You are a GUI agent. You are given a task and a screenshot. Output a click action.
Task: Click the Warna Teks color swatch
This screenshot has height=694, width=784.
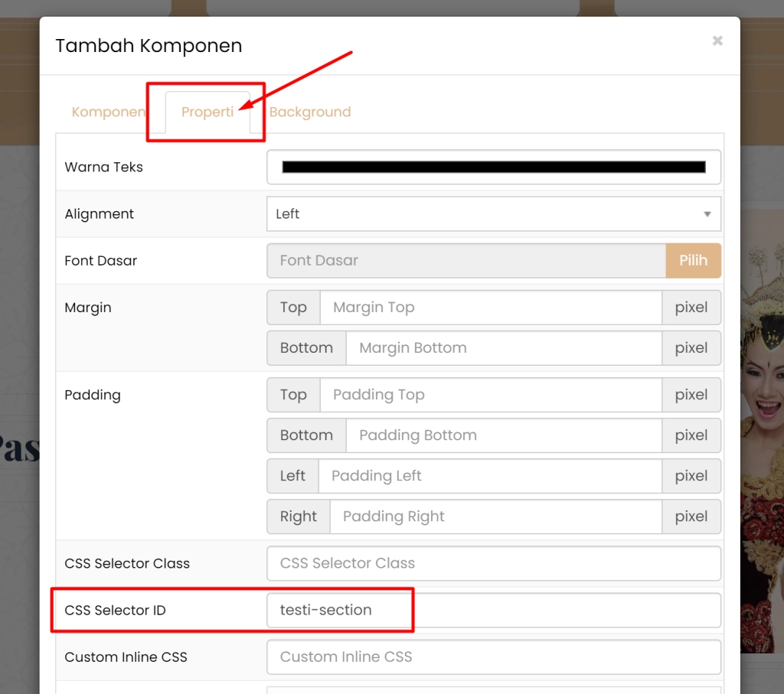[x=493, y=167]
